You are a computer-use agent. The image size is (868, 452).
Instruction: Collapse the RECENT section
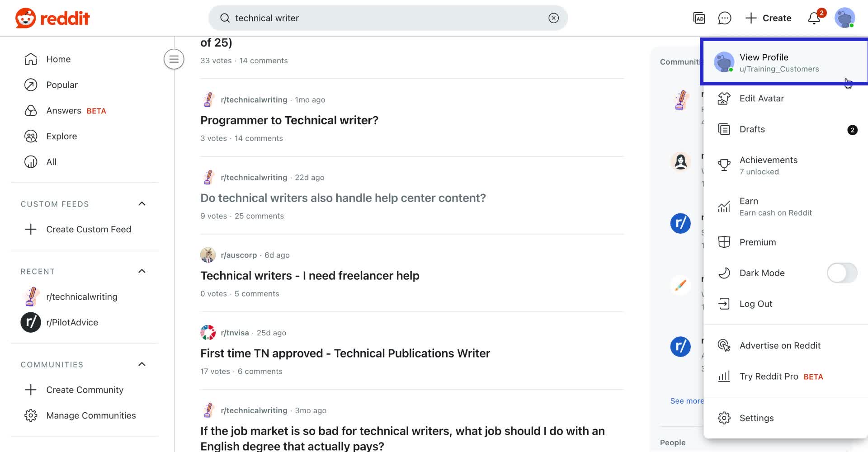[x=142, y=271]
